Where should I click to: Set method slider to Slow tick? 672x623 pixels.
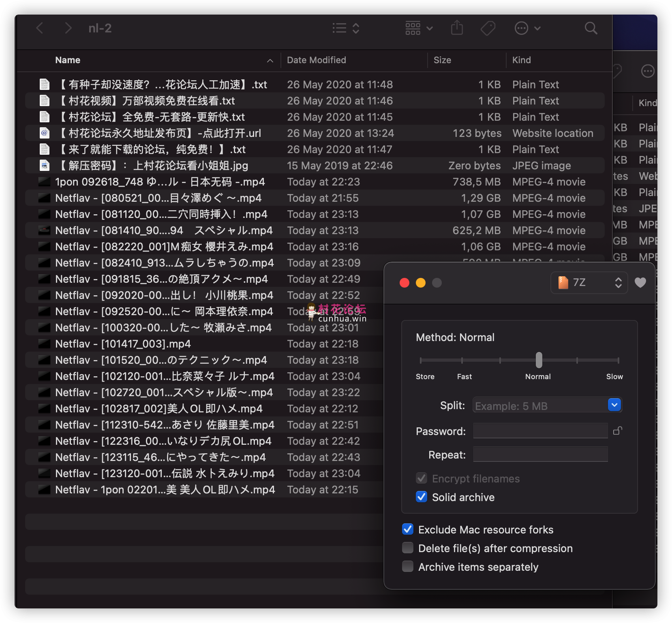click(x=618, y=360)
